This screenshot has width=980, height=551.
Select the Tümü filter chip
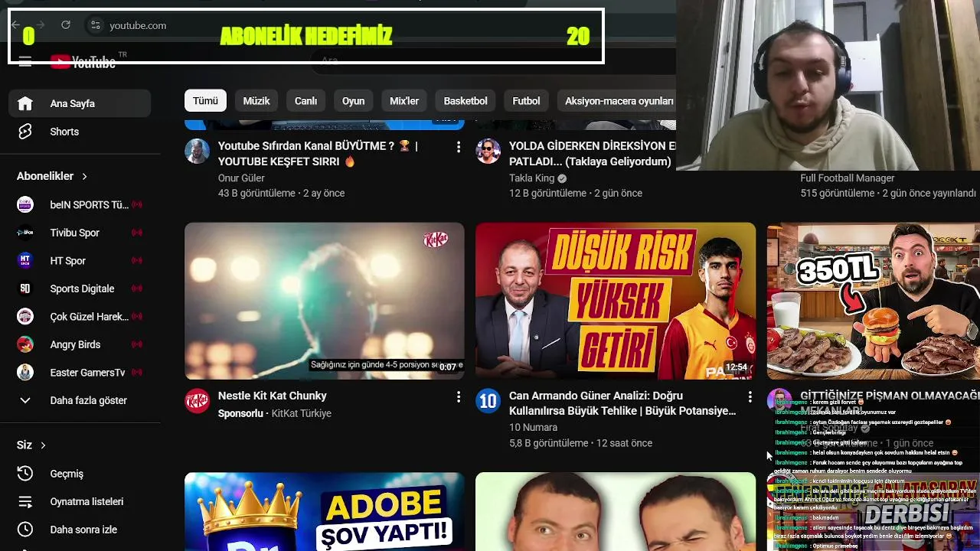(205, 100)
